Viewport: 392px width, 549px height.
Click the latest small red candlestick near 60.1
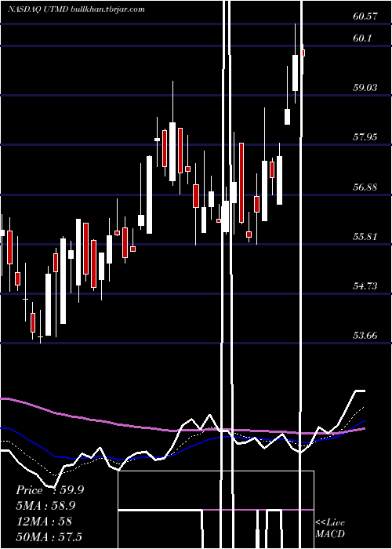(x=303, y=53)
